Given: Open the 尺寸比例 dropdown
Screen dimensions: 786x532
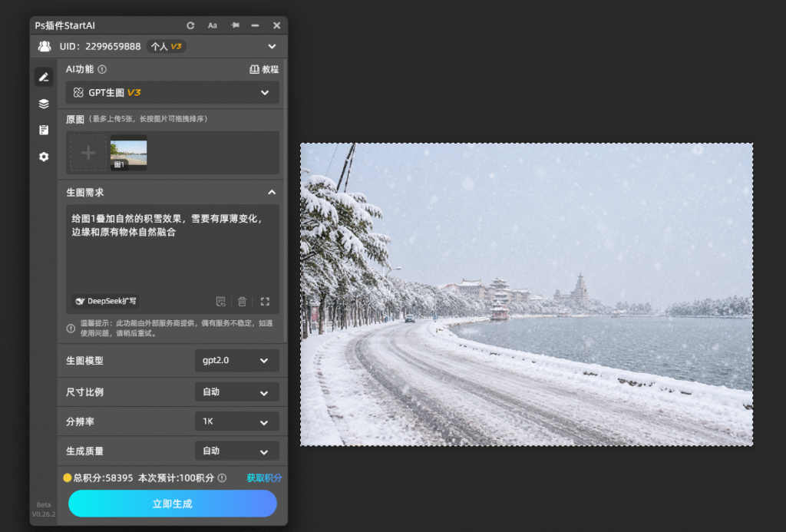Looking at the screenshot, I should pos(236,392).
